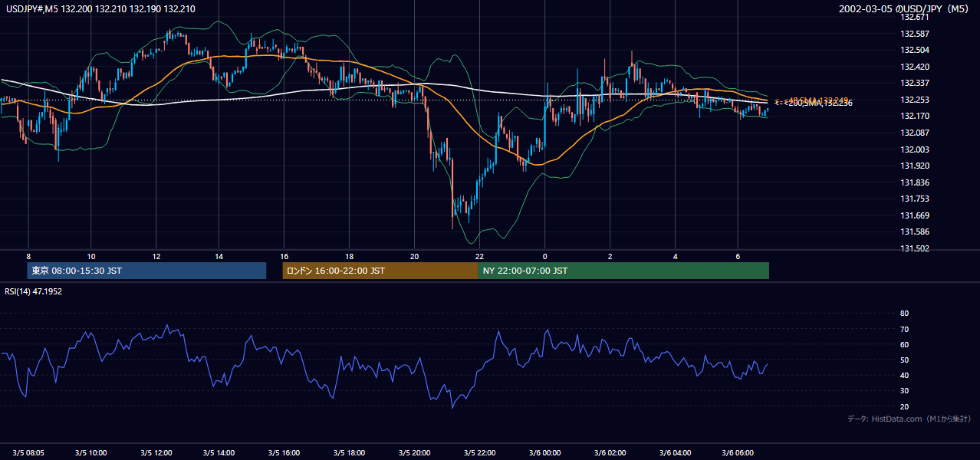Click the RSI scale level 70

pos(904,329)
